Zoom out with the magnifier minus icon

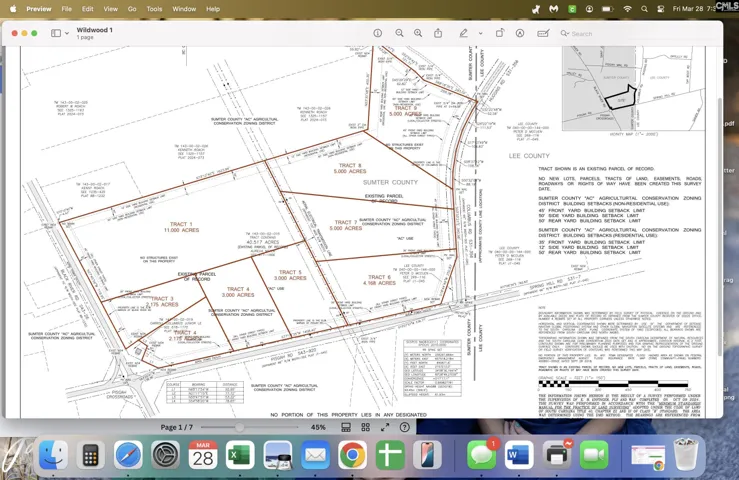tap(399, 33)
